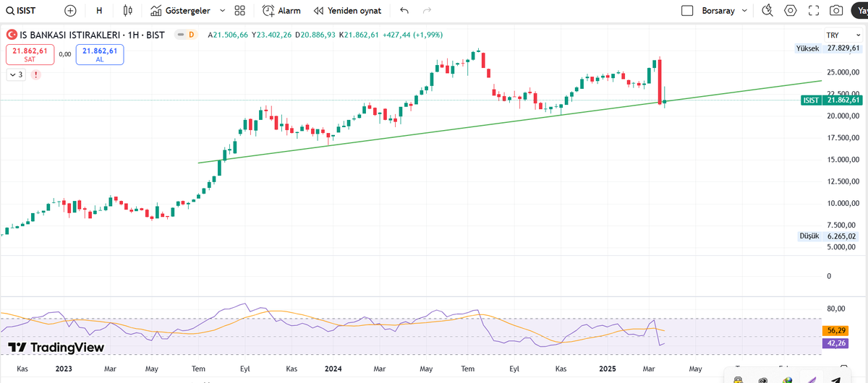Take a chart snapshot with camera icon
Screen dimensions: 868x383
(x=836, y=11)
